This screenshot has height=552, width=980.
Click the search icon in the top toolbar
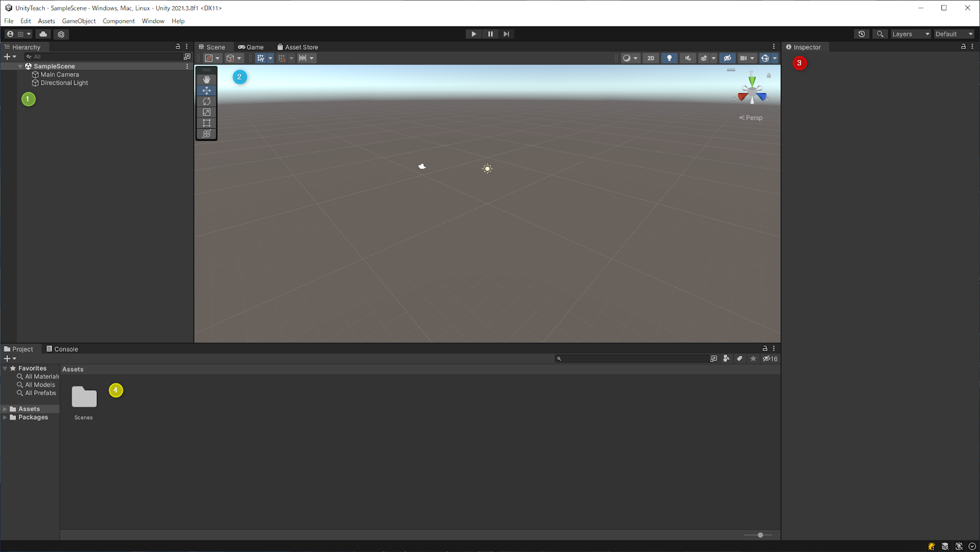(880, 34)
